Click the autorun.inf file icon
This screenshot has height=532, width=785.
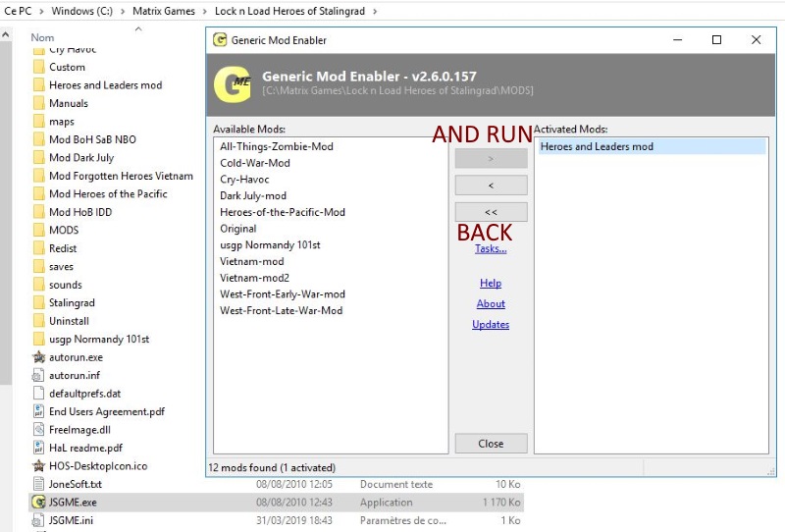38,375
